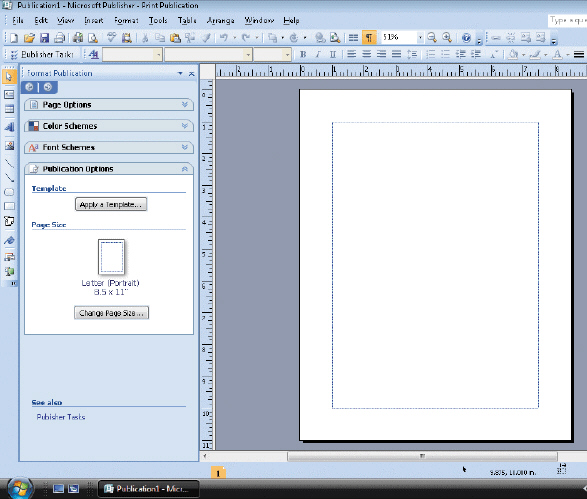Toggle Italic formatting

coord(318,55)
